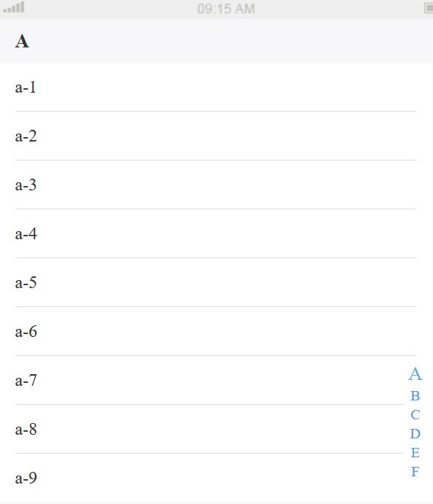Select list item a-3
This screenshot has width=433, height=504.
coord(216,185)
